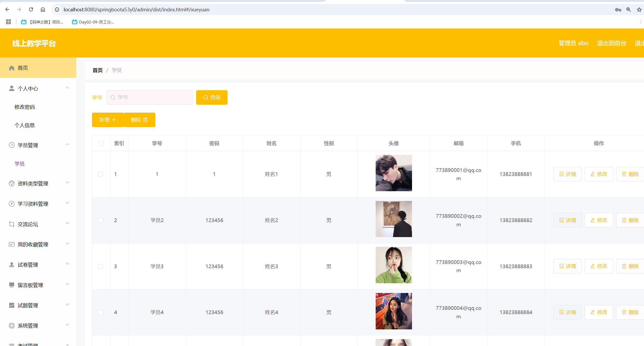Click the crop icon beside 交流论坛
Screen dimensions: 644x346
[x=12, y=224]
